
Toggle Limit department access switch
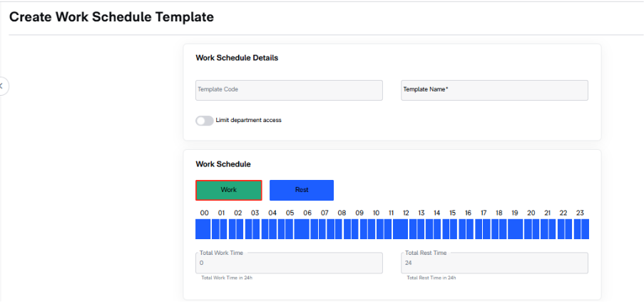[204, 121]
